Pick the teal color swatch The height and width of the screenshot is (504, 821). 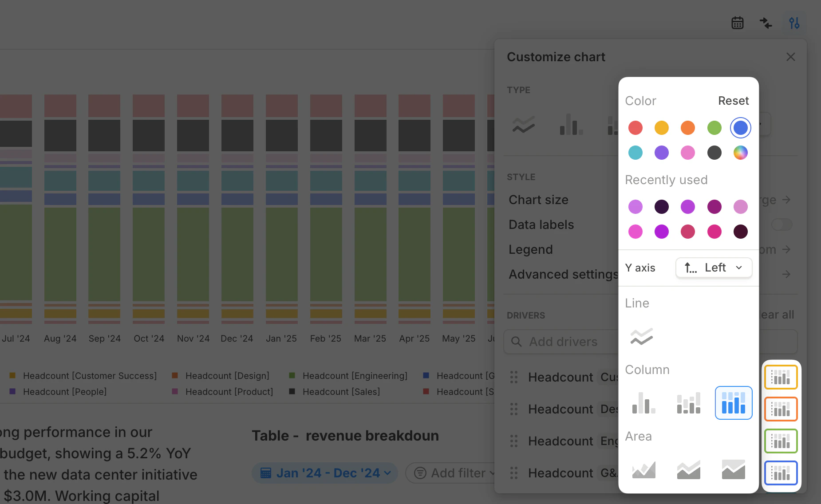(635, 153)
